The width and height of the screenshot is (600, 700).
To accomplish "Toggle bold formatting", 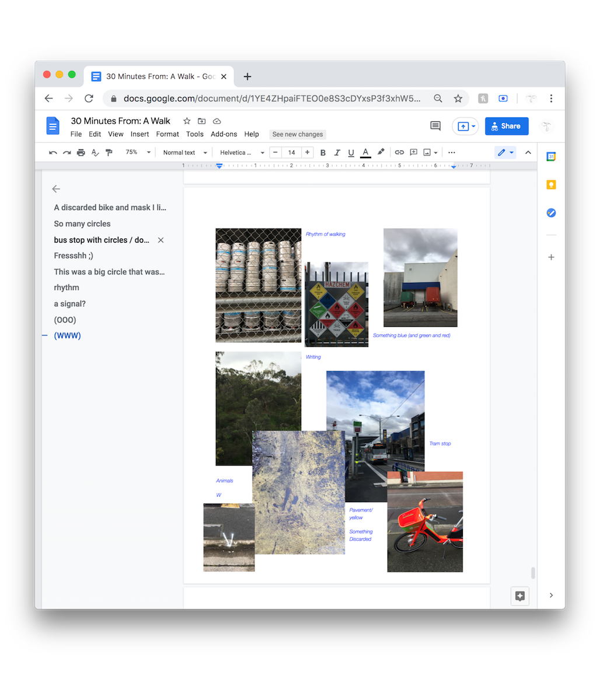I will (x=323, y=153).
